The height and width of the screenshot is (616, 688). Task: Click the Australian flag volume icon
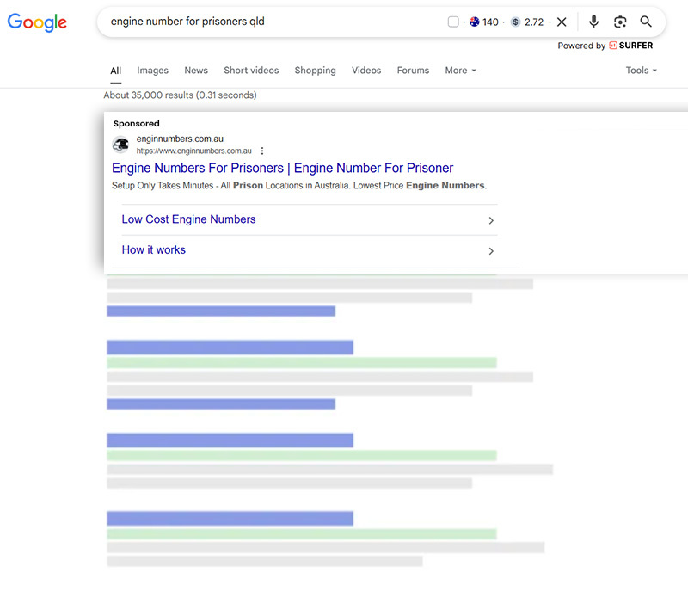[474, 22]
